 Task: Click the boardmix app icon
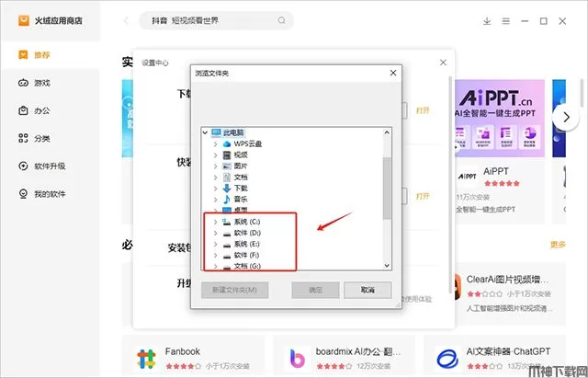pos(297,359)
